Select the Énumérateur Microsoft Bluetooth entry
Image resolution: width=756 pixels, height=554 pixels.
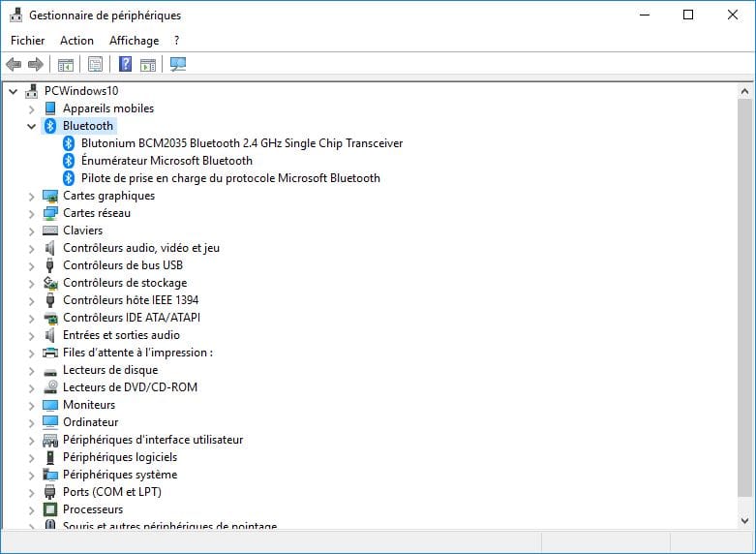(166, 161)
